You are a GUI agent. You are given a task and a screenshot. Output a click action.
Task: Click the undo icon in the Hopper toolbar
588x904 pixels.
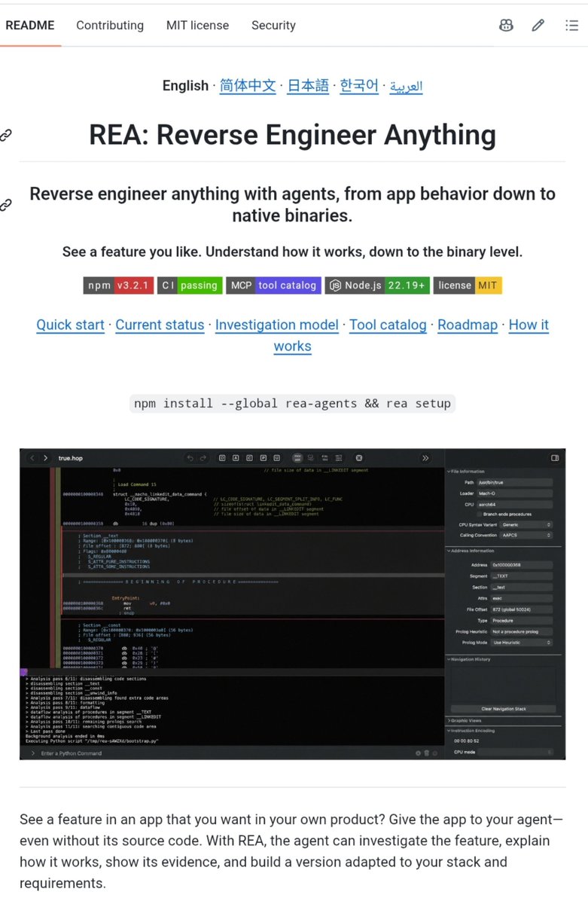pos(190,458)
